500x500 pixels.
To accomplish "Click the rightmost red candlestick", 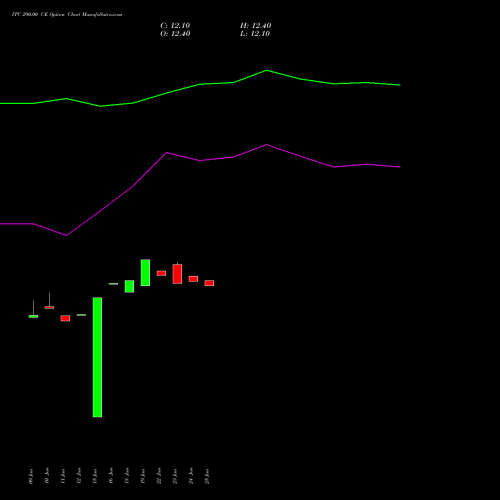I will point(209,283).
